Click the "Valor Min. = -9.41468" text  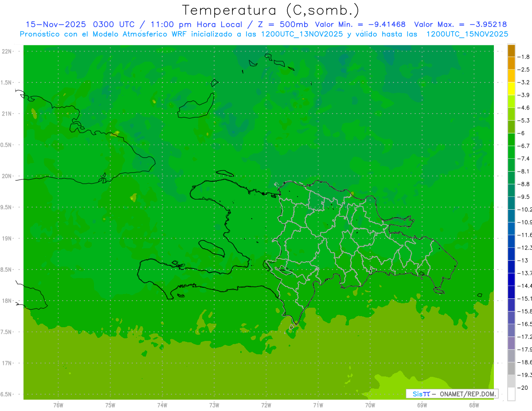click(360, 24)
